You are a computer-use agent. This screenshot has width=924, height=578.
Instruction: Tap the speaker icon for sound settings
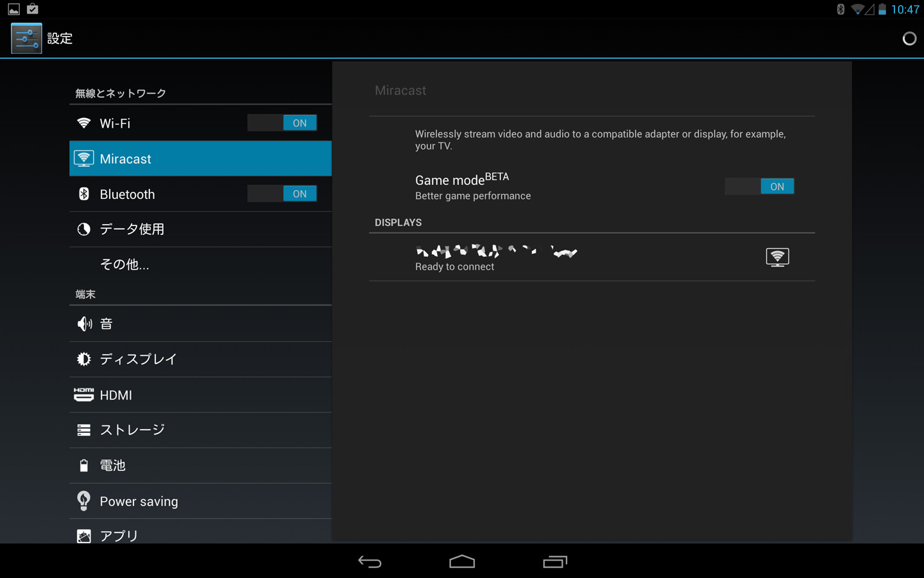[x=84, y=324]
